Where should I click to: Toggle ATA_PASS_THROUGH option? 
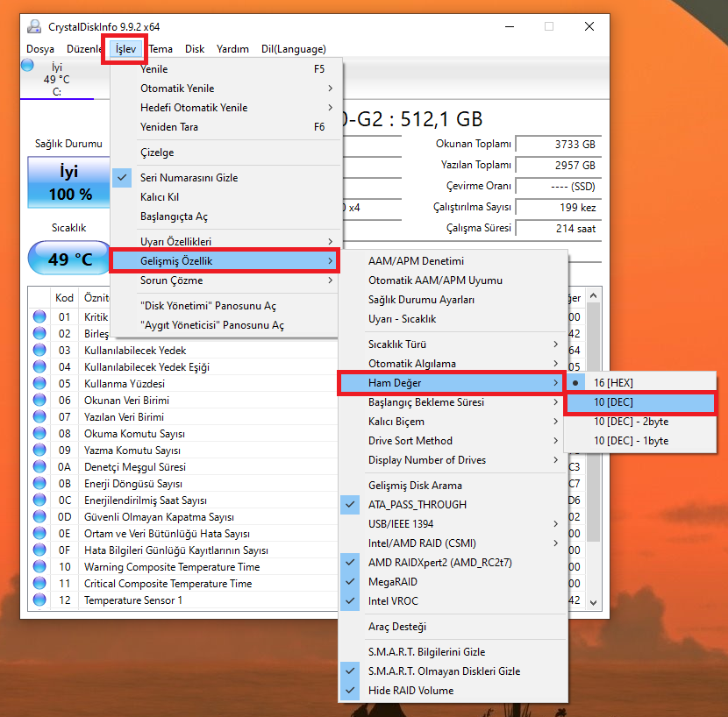click(453, 505)
